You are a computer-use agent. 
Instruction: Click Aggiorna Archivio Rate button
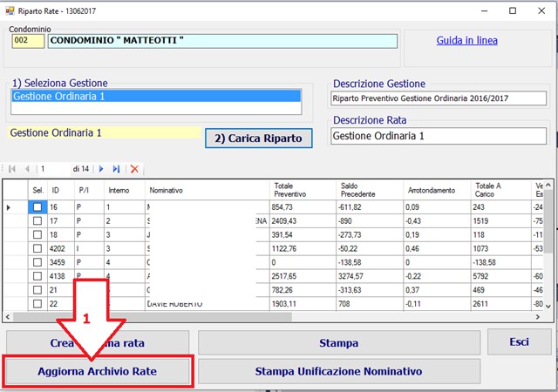(x=98, y=371)
